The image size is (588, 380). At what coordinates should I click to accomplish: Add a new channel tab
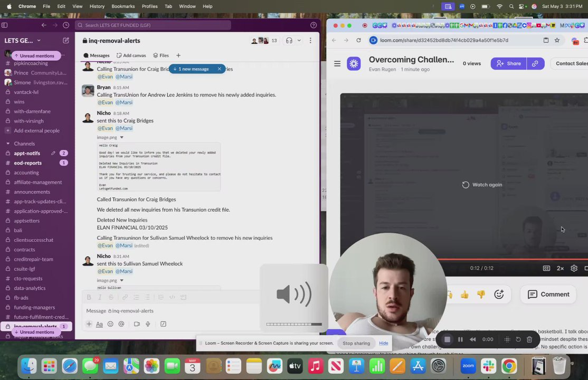(x=178, y=55)
